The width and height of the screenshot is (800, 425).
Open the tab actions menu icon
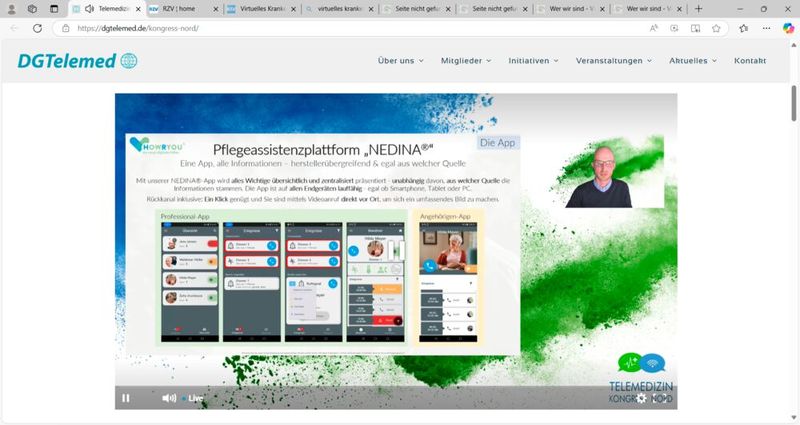pos(54,9)
